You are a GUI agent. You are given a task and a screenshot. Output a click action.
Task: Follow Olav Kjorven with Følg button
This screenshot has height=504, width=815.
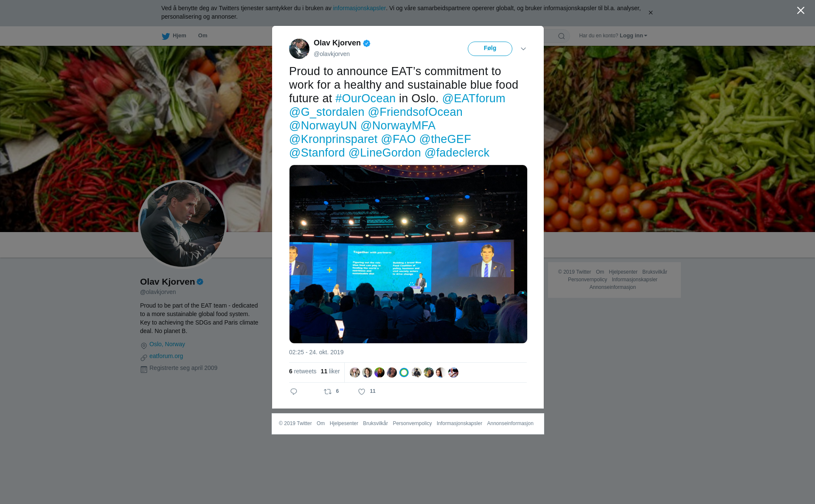[490, 49]
